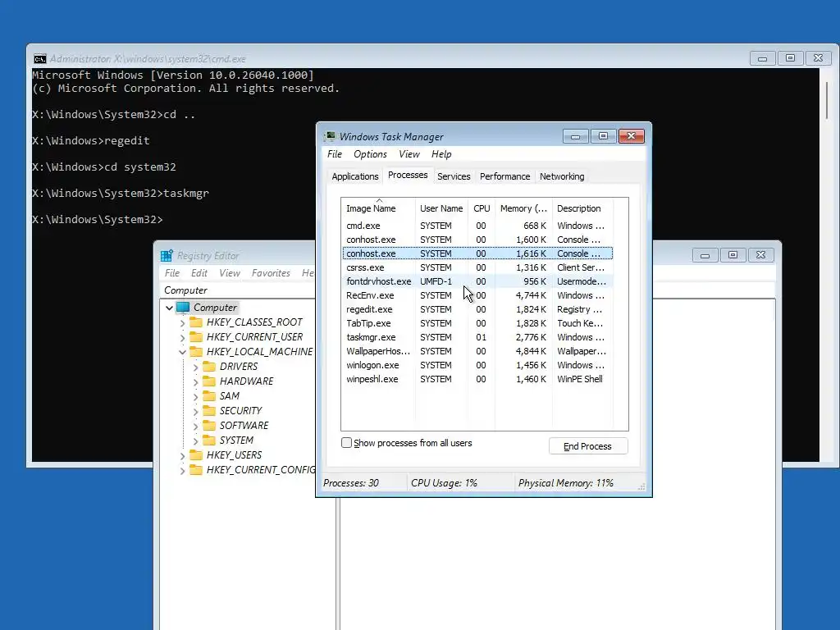This screenshot has height=630, width=840.
Task: Expand HKEY_CLASSES_ROOT tree node
Action: click(x=182, y=322)
